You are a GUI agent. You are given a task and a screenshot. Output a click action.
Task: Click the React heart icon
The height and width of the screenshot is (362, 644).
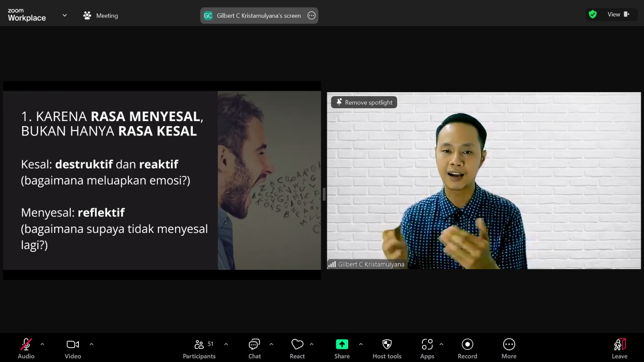297,348
